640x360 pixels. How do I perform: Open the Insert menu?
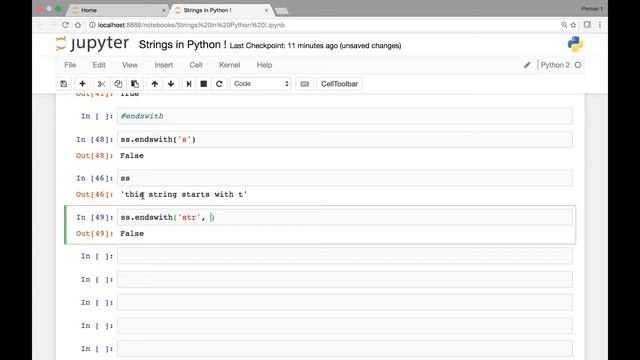point(164,65)
